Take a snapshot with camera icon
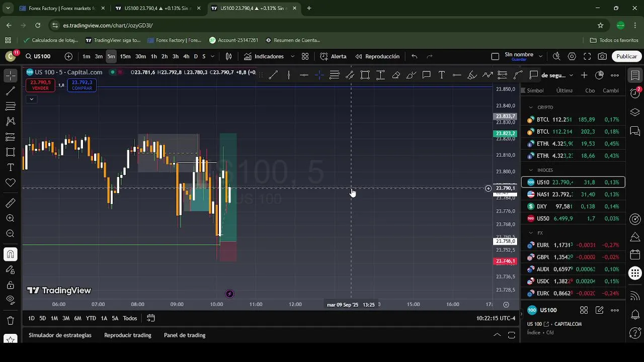 pos(602,56)
